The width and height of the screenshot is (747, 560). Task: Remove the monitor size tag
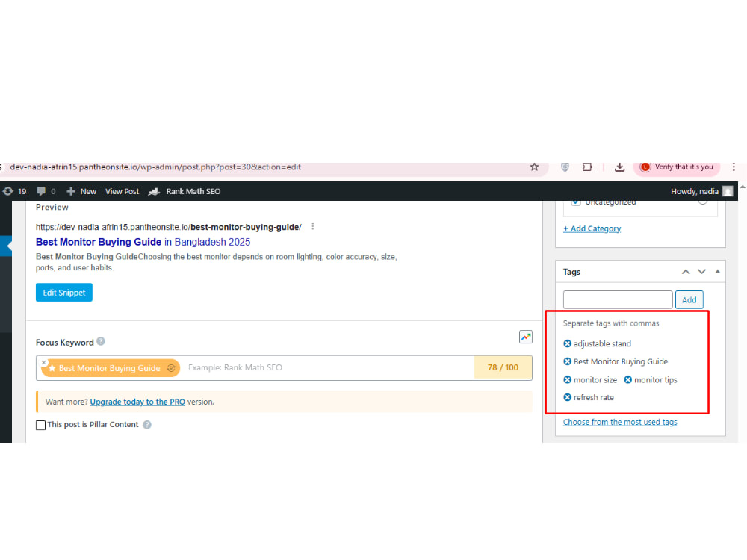click(x=568, y=379)
